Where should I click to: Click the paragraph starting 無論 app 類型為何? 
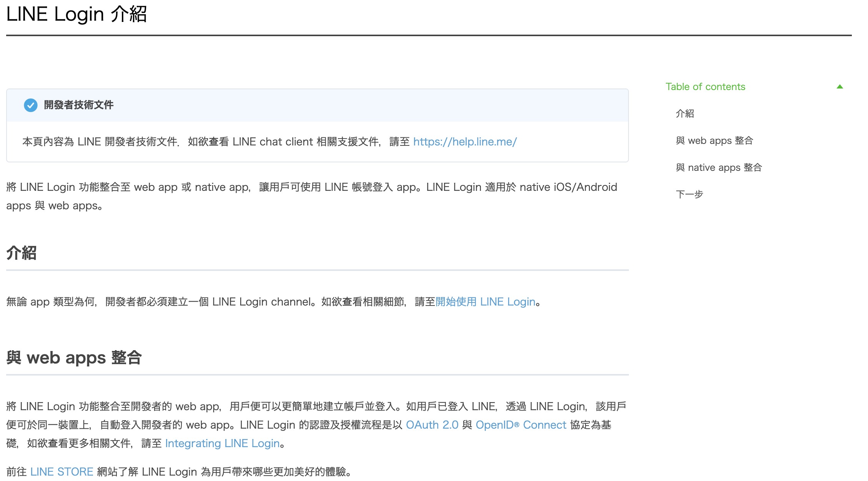coord(274,302)
